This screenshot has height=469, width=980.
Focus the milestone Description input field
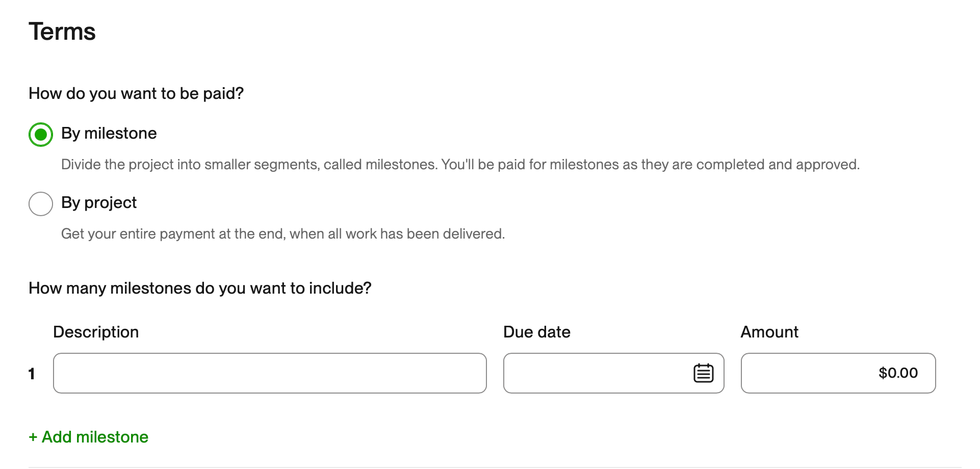click(x=270, y=373)
